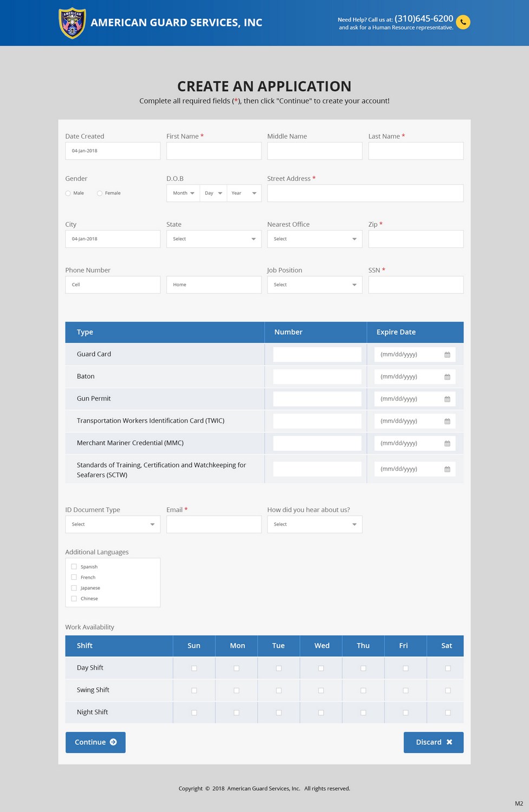Open the Merchant Mariner Credential expire date calendar
The height and width of the screenshot is (812, 529).
[x=447, y=443]
